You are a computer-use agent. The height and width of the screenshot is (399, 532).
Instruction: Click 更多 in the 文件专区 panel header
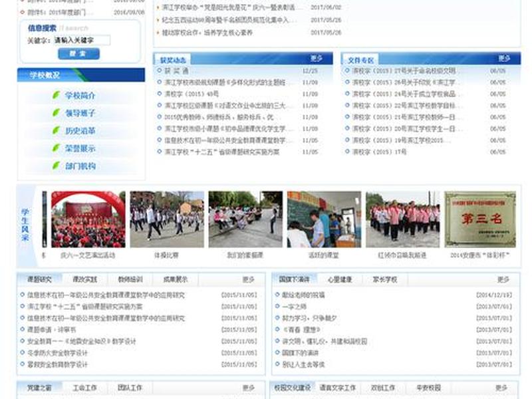click(504, 59)
